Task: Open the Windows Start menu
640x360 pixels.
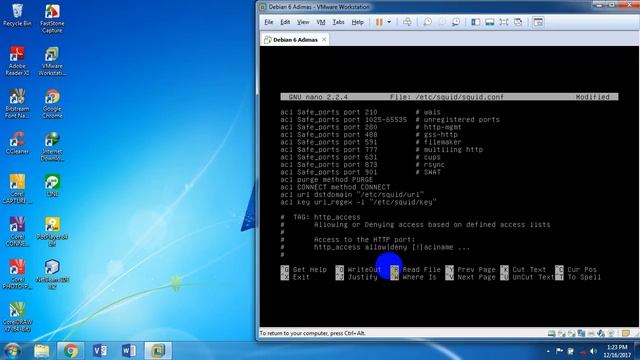Action: (x=12, y=351)
